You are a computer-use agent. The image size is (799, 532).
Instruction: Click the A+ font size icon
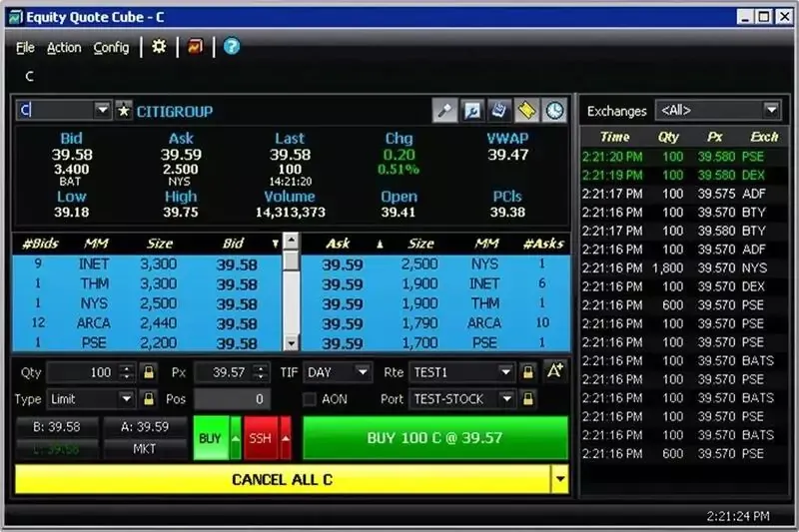click(x=555, y=371)
